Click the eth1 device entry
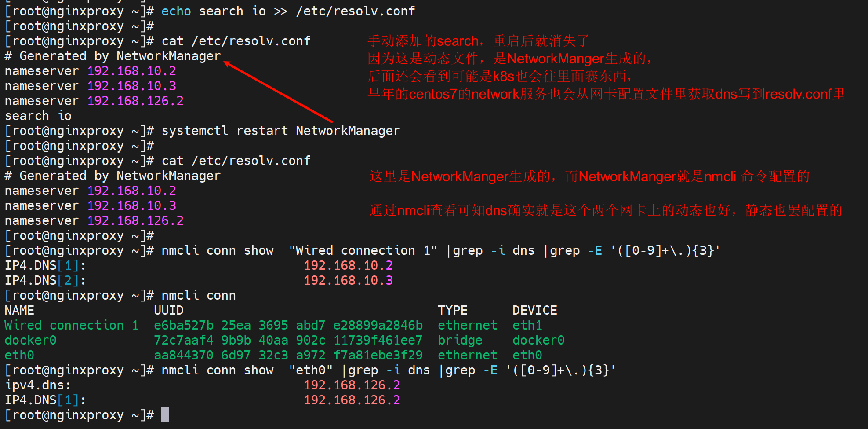This screenshot has height=429, width=868. pos(527,326)
